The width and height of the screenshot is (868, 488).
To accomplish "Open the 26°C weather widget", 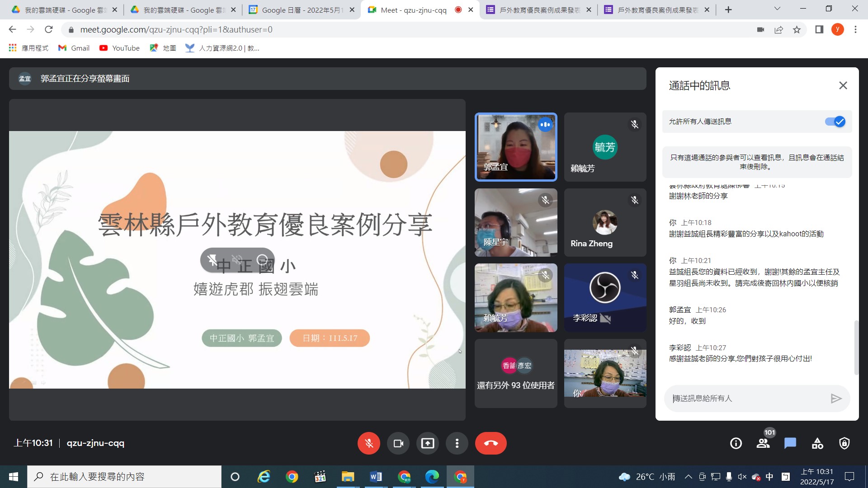I will coord(647,477).
